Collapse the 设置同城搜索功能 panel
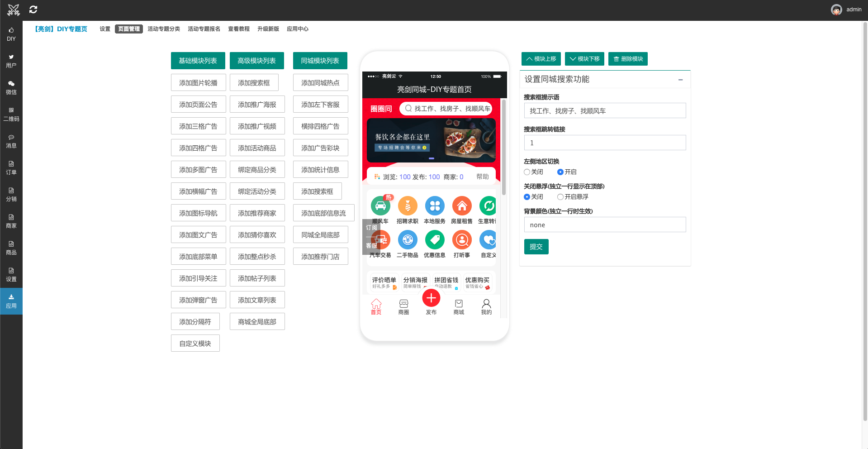868x449 pixels. tap(681, 80)
